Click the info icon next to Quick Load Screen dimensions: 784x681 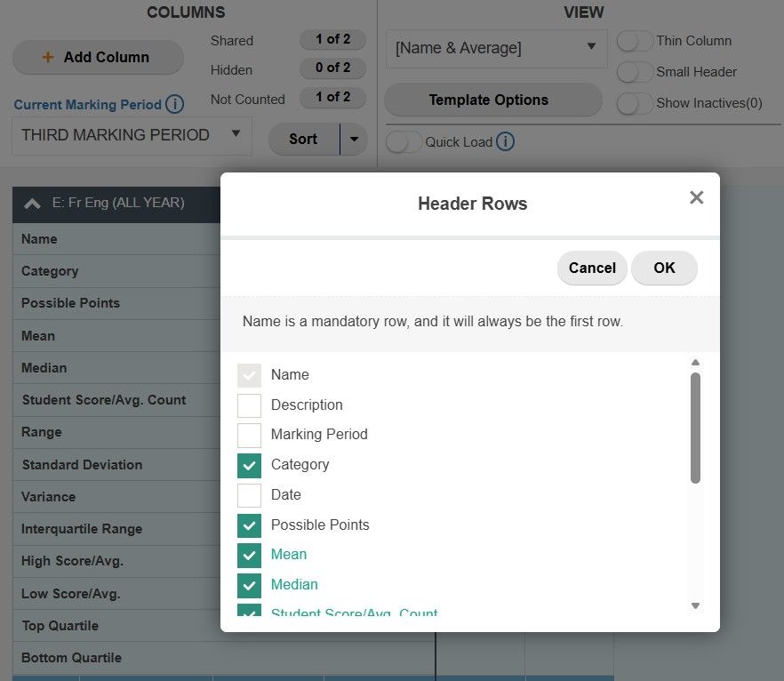[503, 141]
